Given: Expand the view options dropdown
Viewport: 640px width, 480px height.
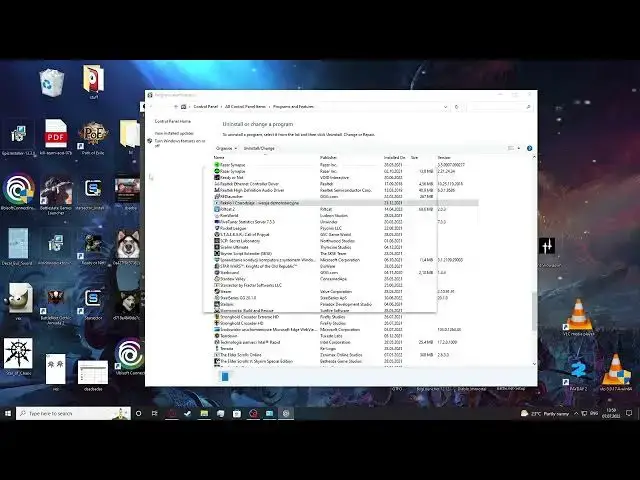Looking at the screenshot, I should pos(519,148).
